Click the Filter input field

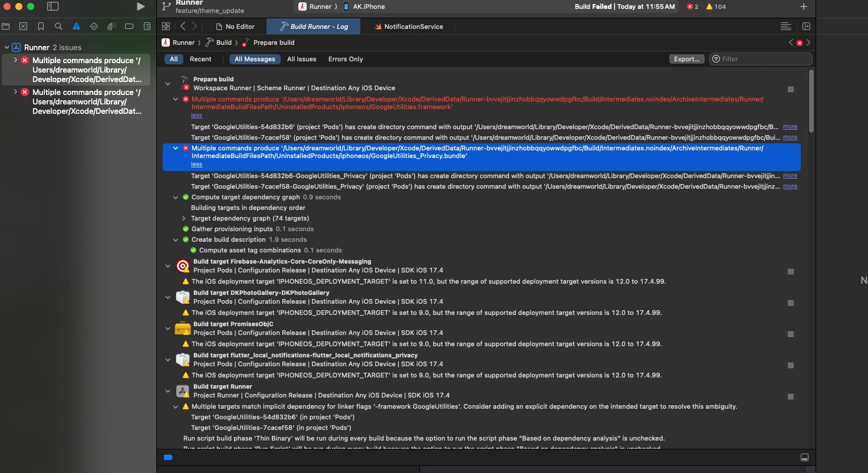coord(765,59)
